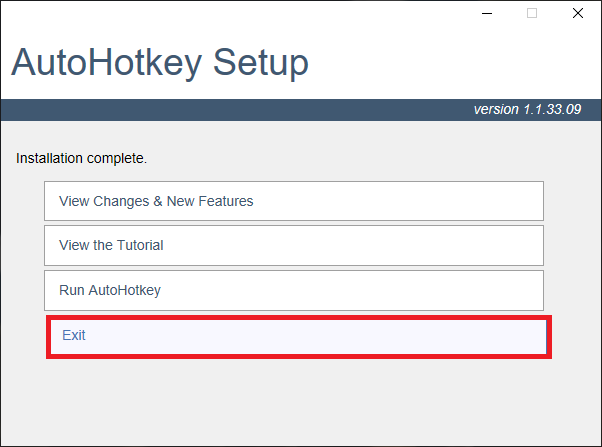Click the empty gray area below Exit

tap(301, 402)
